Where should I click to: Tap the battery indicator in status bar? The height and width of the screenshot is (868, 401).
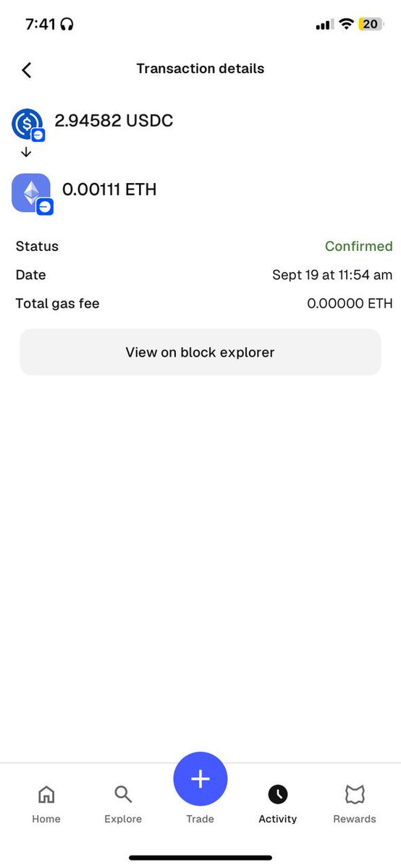(370, 24)
